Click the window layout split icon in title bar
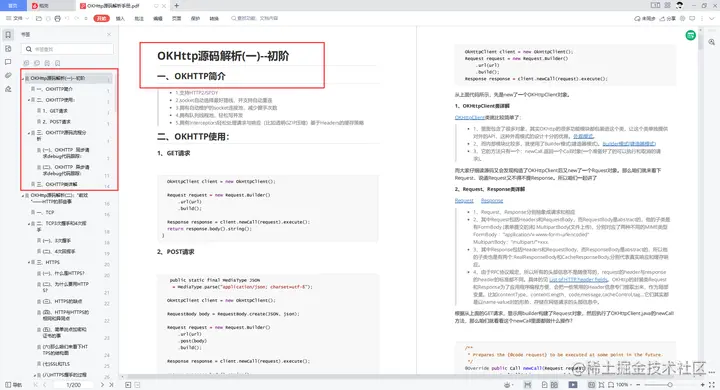This screenshot has width=720, height=390. tap(655, 6)
